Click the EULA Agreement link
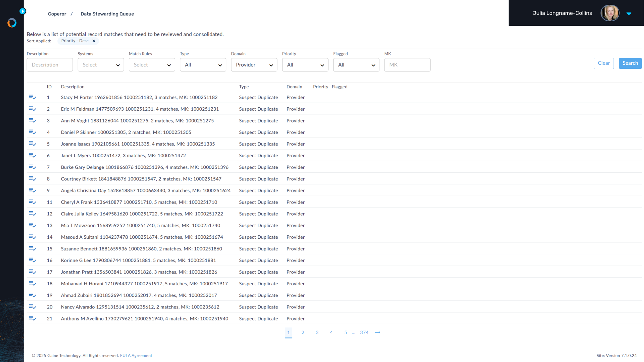The height and width of the screenshot is (362, 644). [136, 355]
